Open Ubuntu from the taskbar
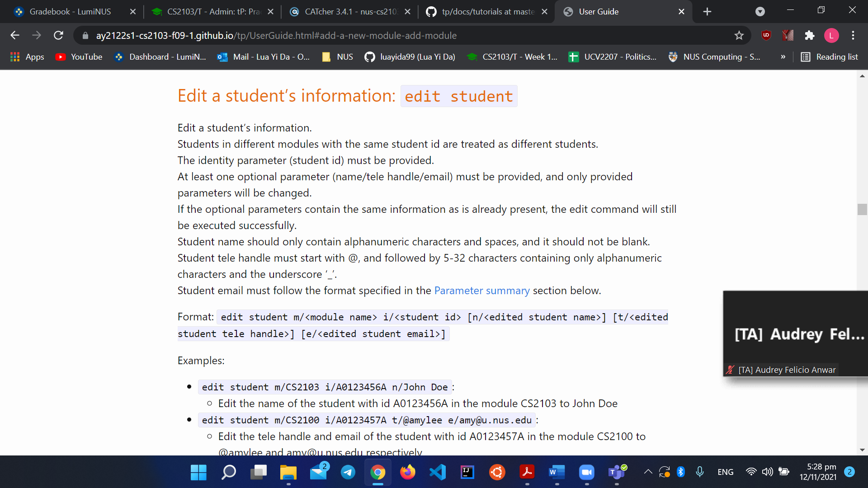Screen dimensions: 868x488 point(497,472)
